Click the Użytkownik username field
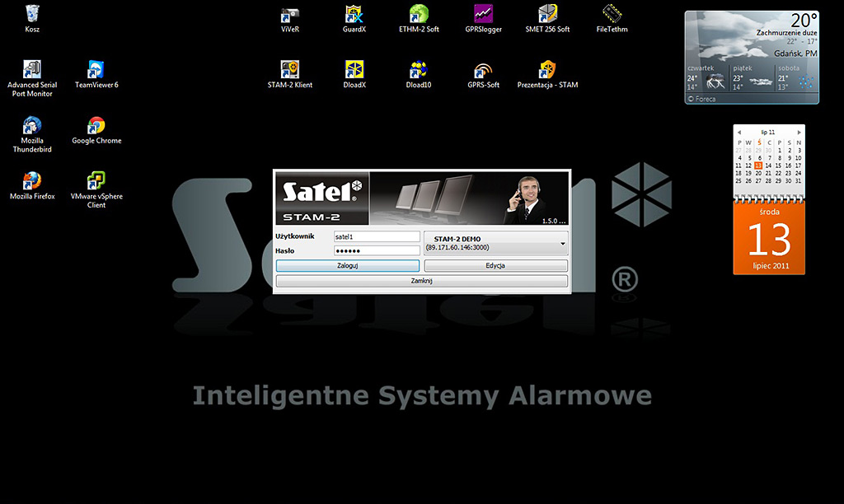The image size is (844, 504). pyautogui.click(x=376, y=237)
